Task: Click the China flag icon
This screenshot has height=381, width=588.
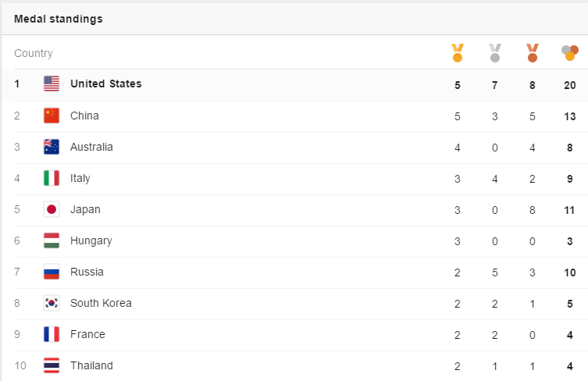Action: pyautogui.click(x=52, y=116)
